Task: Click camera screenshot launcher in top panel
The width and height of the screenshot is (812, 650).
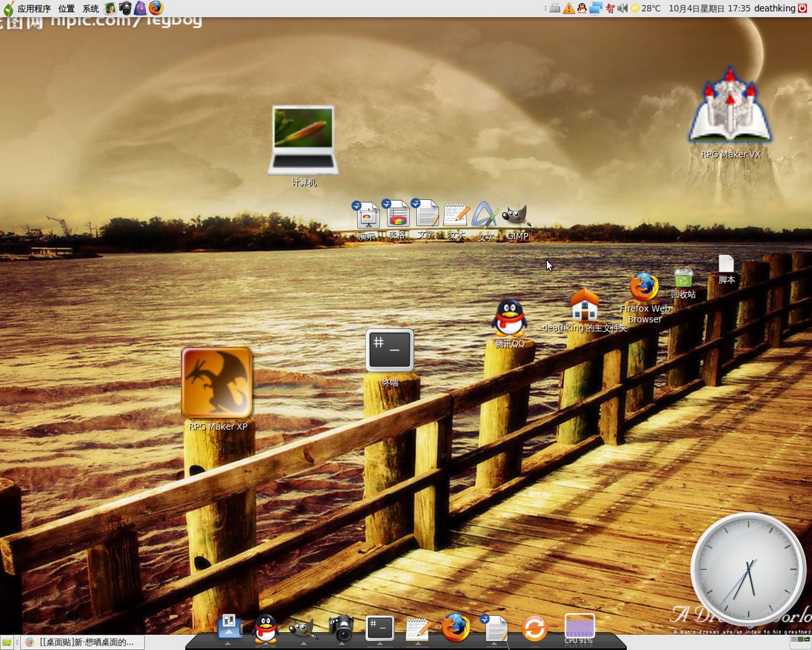Action: tap(125, 8)
